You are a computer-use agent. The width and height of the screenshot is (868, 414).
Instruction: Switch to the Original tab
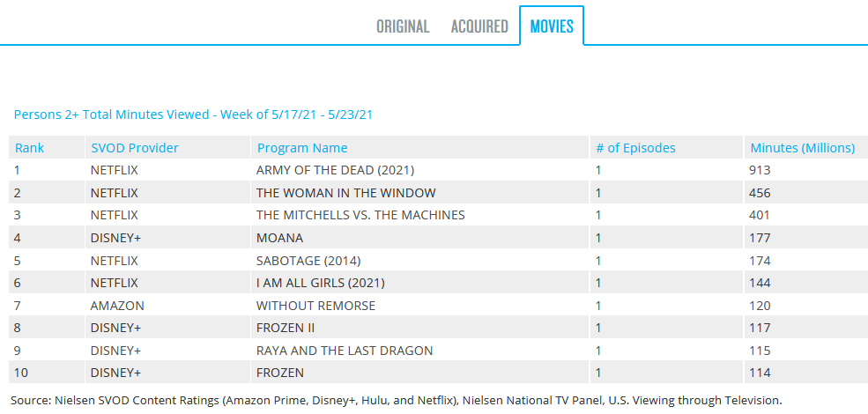(x=403, y=26)
